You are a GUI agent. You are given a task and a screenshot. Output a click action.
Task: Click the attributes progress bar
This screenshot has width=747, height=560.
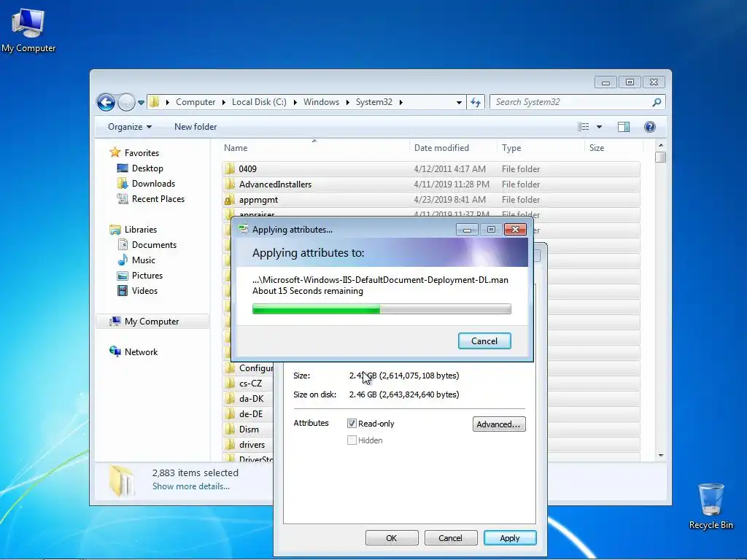(382, 309)
